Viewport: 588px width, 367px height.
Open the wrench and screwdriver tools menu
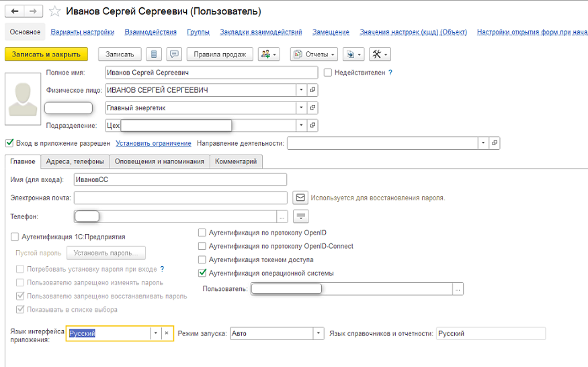(380, 54)
